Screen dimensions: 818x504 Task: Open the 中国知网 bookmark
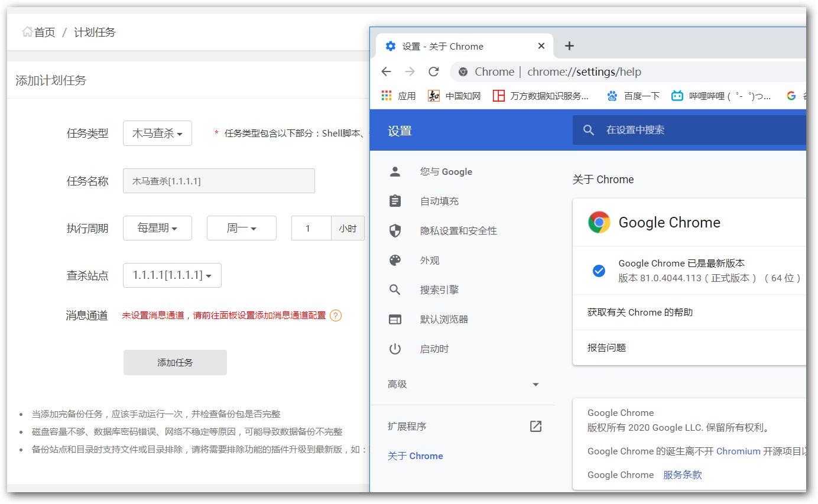tap(455, 96)
